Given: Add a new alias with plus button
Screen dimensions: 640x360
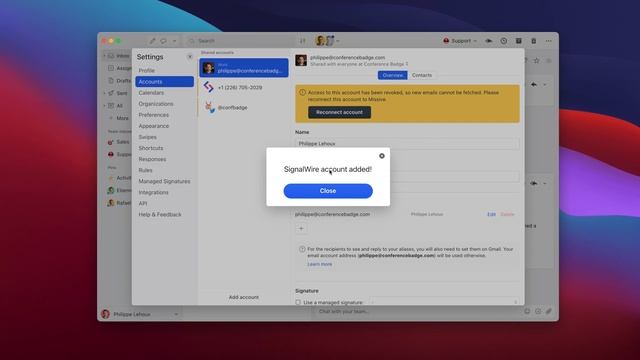Looking at the screenshot, I should coord(301,229).
